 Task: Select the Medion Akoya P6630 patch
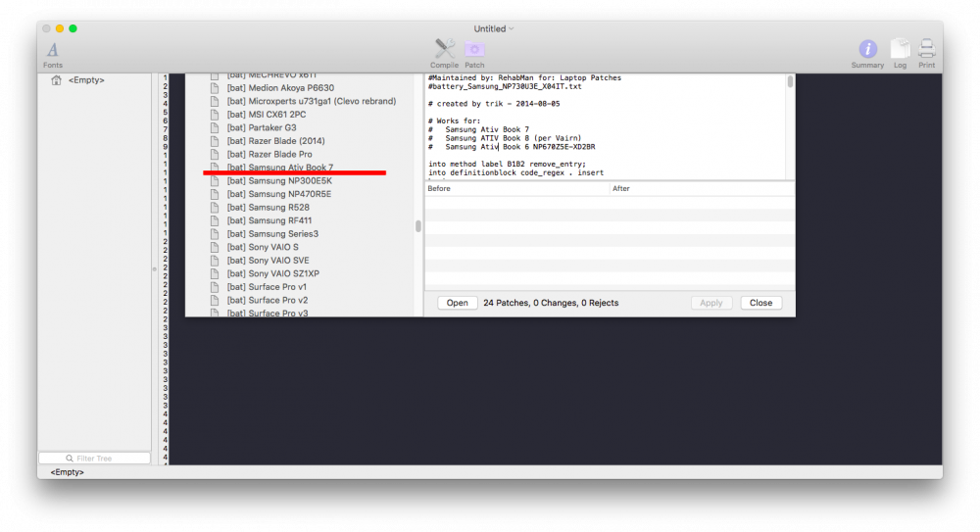click(x=280, y=88)
